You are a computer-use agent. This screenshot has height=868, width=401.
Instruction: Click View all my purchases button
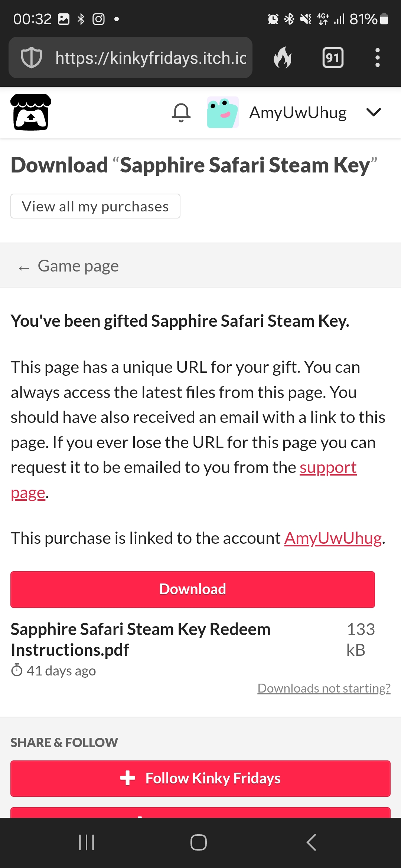pyautogui.click(x=95, y=206)
